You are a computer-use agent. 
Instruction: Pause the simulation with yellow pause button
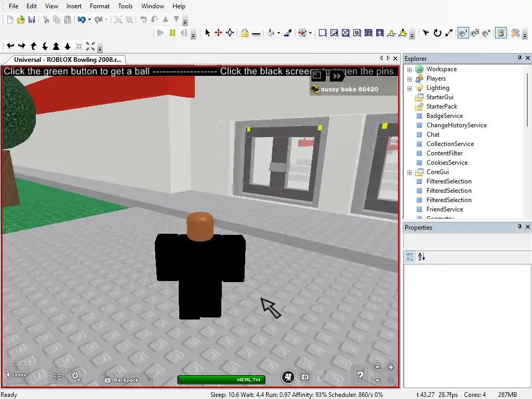click(172, 33)
